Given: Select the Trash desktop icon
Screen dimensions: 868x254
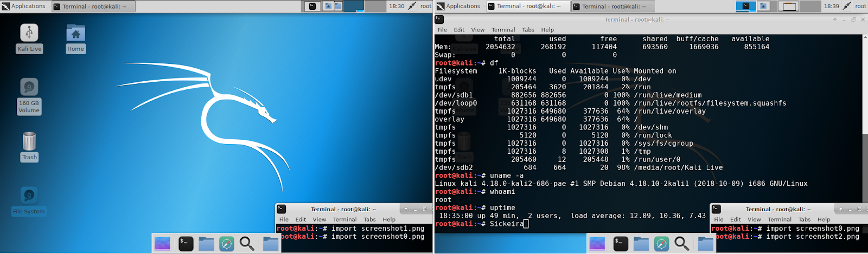Looking at the screenshot, I should [x=29, y=147].
